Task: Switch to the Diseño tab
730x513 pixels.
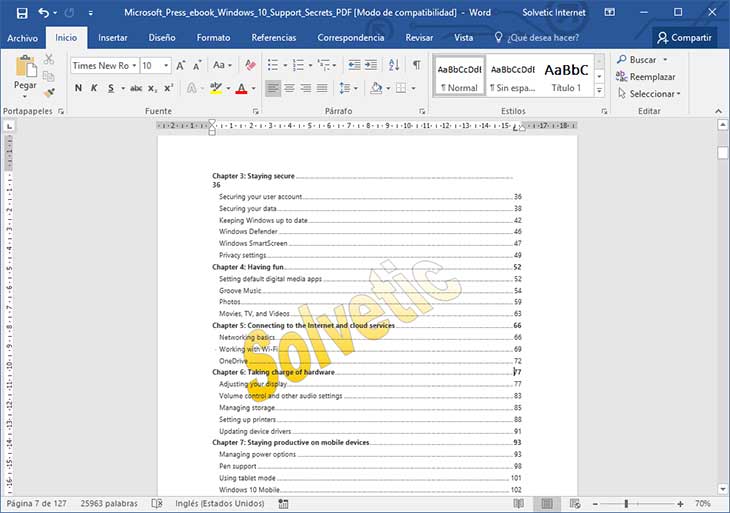Action: (162, 38)
